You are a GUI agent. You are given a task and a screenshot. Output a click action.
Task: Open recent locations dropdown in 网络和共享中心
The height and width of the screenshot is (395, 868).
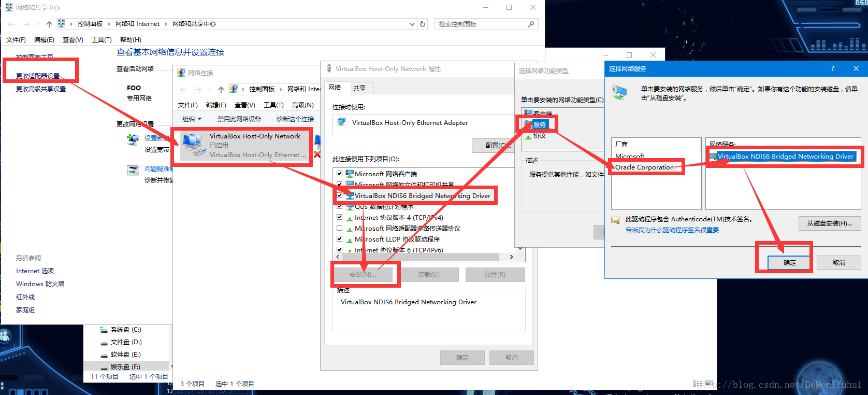(x=39, y=24)
